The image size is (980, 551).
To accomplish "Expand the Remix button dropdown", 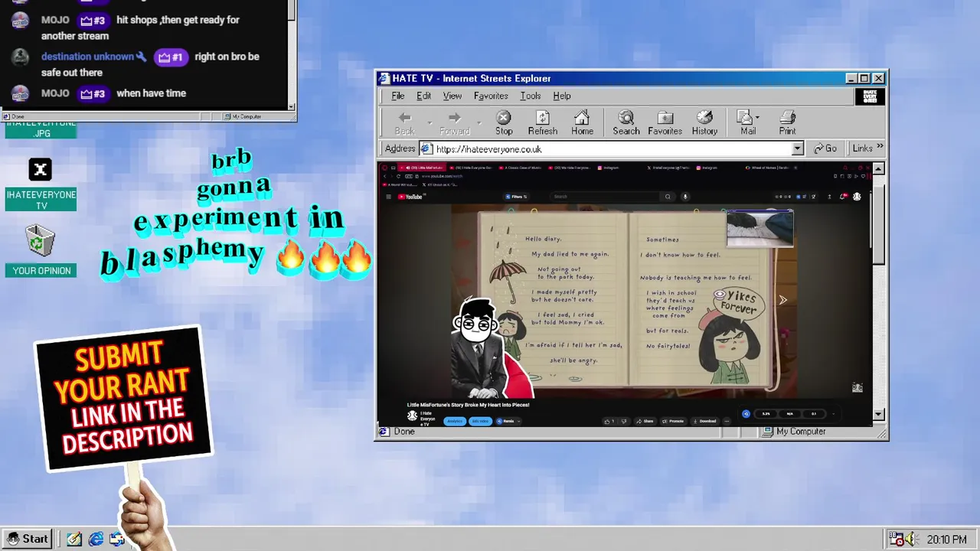I will tap(518, 421).
